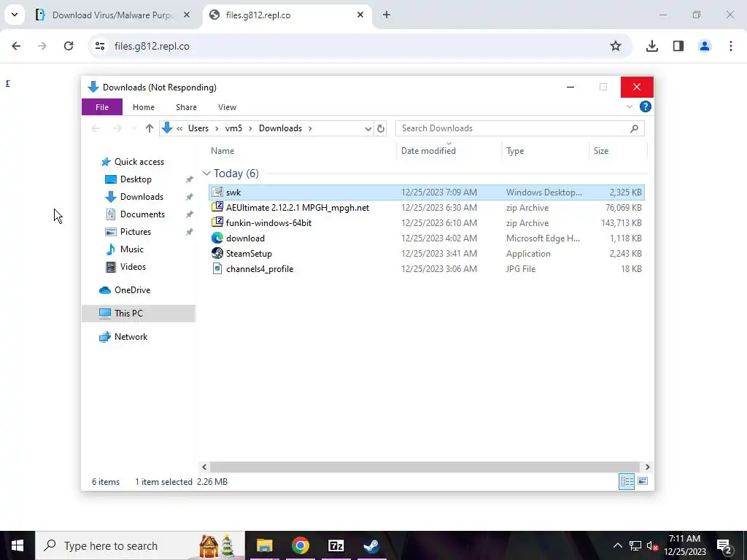Viewport: 747px width, 560px height.
Task: Open the Home ribbon tab
Action: [x=144, y=107]
